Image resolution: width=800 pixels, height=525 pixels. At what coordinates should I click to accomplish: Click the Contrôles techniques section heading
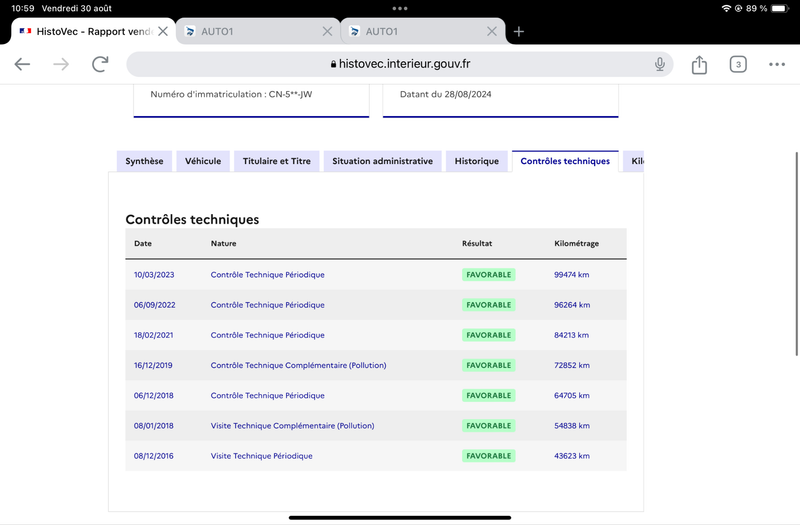192,219
